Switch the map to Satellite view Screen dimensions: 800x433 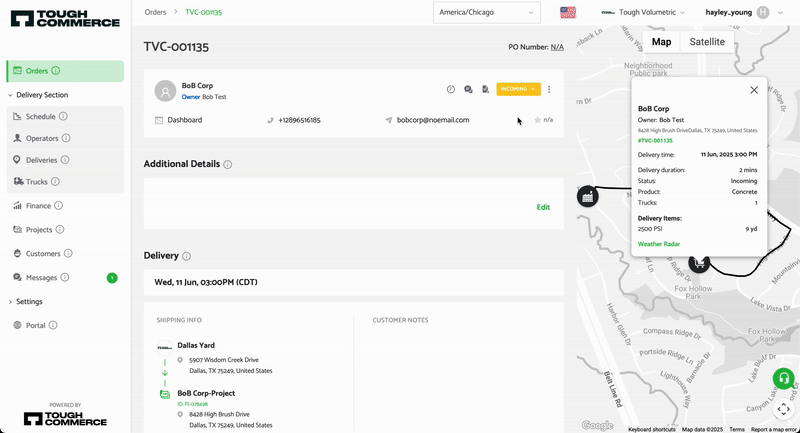click(x=707, y=42)
